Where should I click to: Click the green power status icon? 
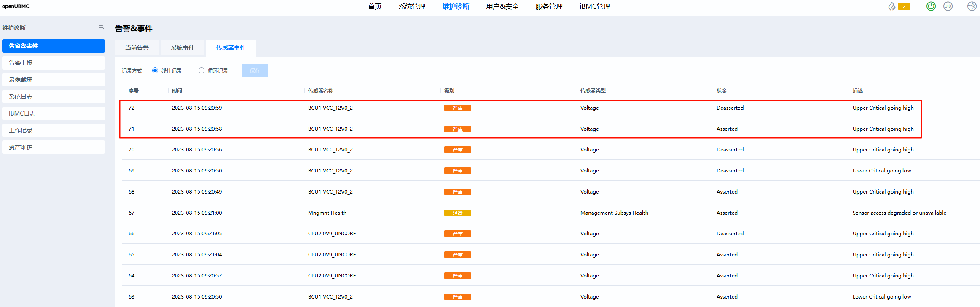pyautogui.click(x=931, y=6)
